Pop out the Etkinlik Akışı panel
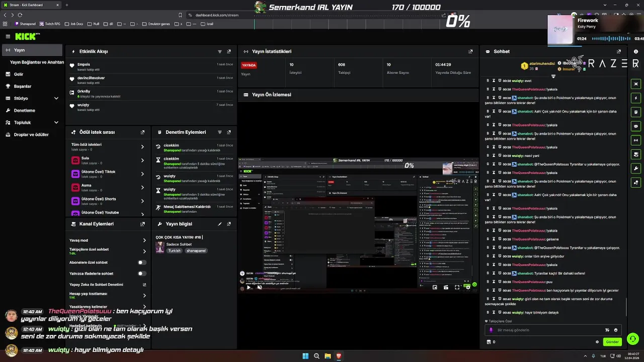 pos(229,51)
